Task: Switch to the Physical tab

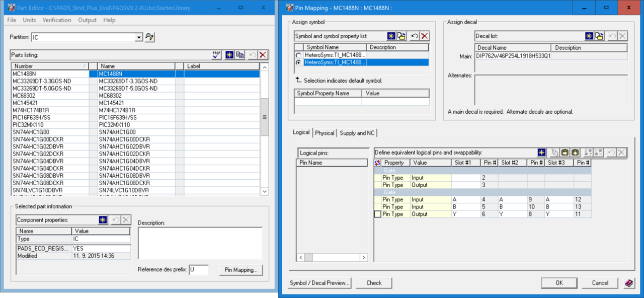Action: click(325, 133)
